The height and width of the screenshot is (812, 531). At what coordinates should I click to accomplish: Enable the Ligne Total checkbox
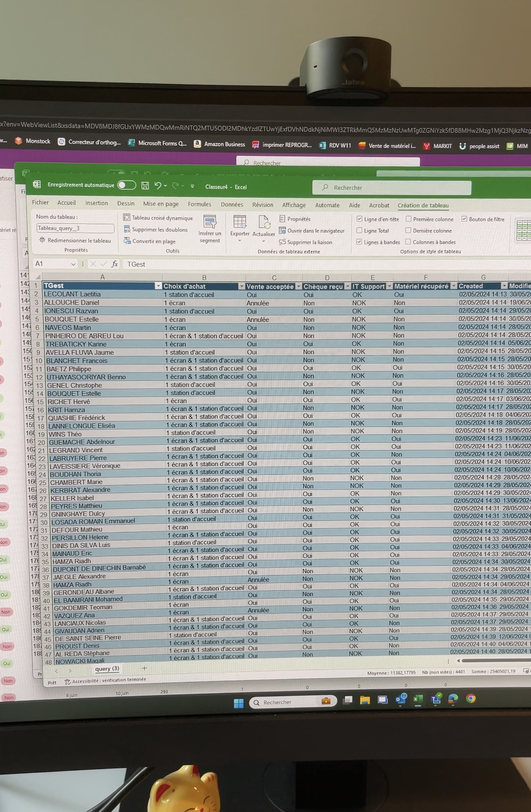tap(359, 230)
